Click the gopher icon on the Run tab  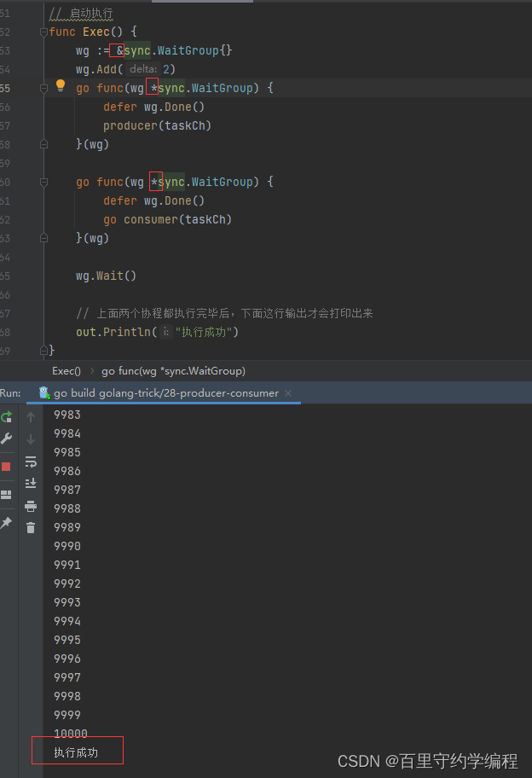pyautogui.click(x=44, y=393)
